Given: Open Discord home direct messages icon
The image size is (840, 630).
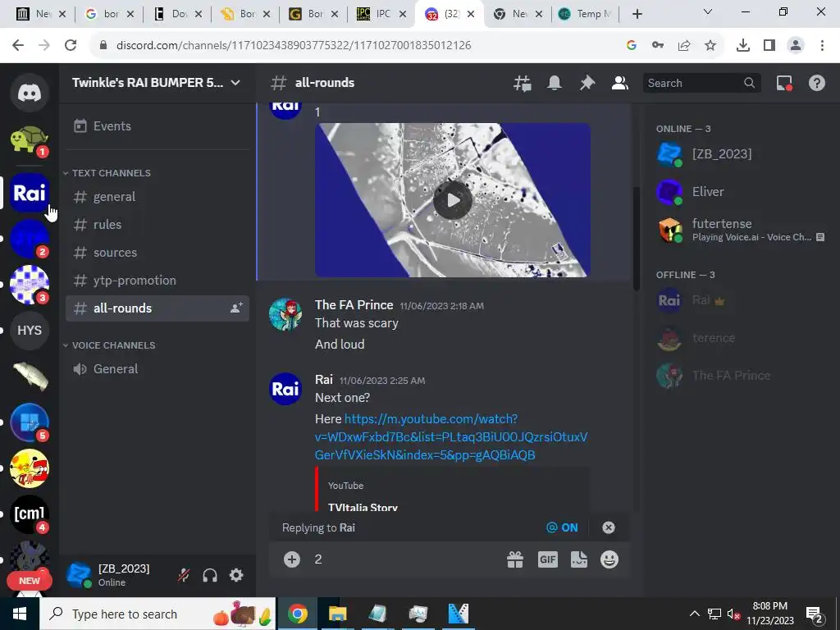Looking at the screenshot, I should click(30, 93).
